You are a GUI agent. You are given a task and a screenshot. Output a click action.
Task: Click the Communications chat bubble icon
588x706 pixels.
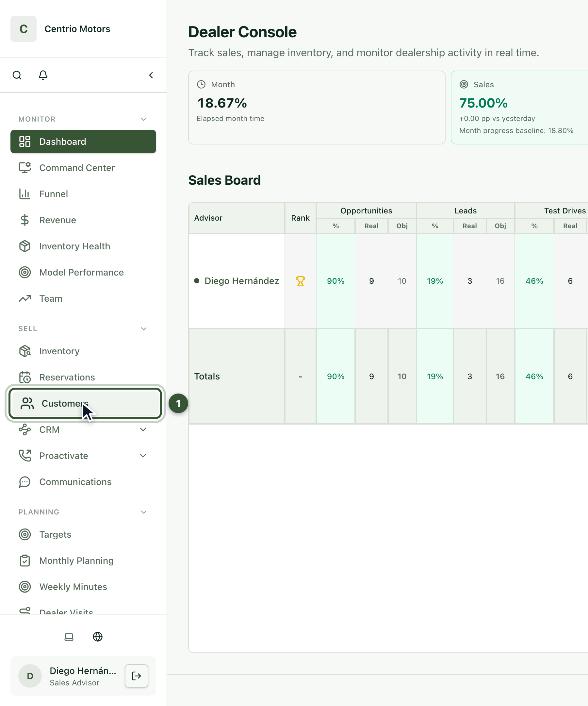point(25,482)
